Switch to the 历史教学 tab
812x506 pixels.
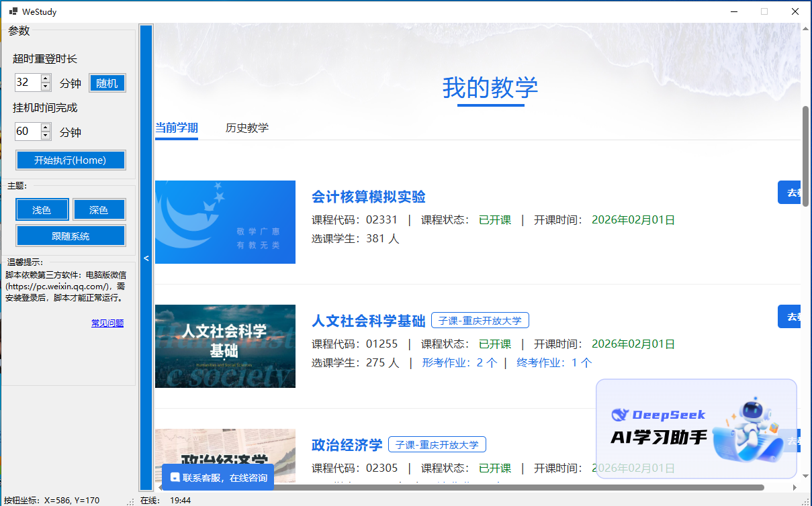tap(247, 128)
